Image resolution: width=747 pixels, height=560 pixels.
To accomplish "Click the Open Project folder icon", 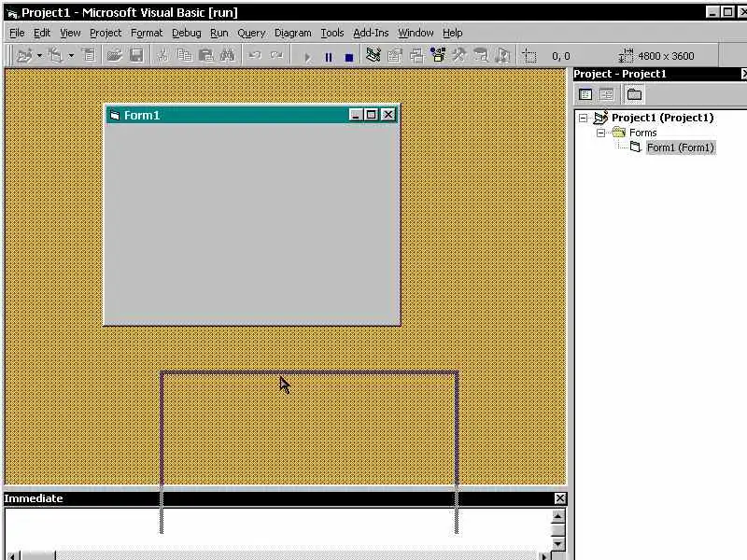I will (x=114, y=56).
